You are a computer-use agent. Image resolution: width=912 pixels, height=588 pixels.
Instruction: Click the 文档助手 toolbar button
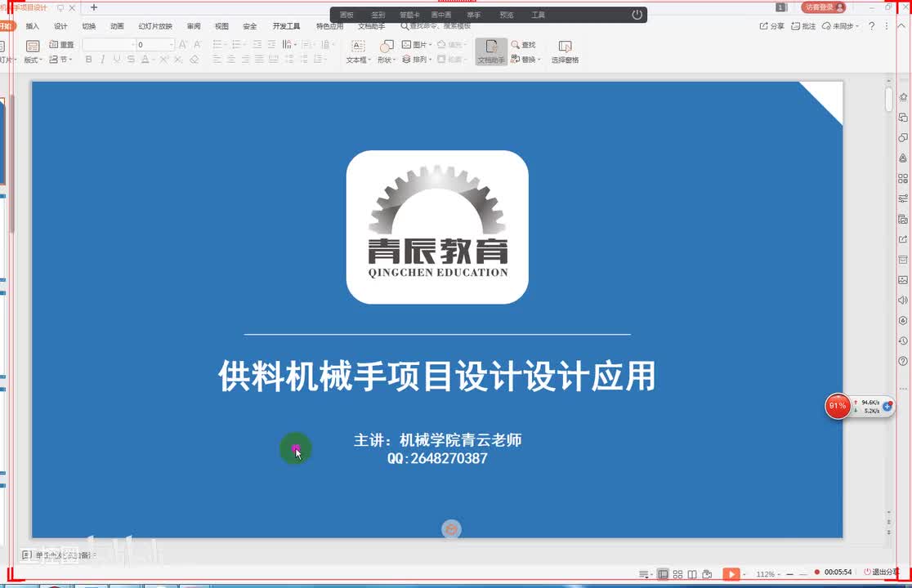491,51
